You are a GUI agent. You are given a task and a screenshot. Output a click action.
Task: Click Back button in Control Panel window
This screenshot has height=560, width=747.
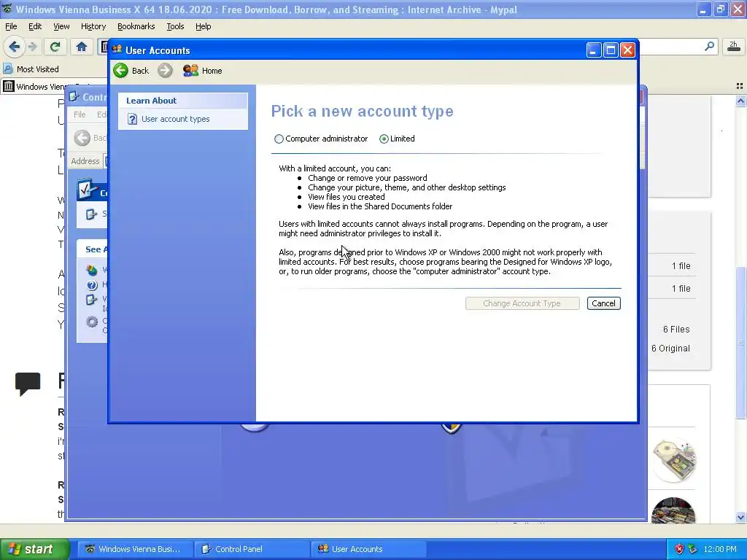click(x=90, y=138)
